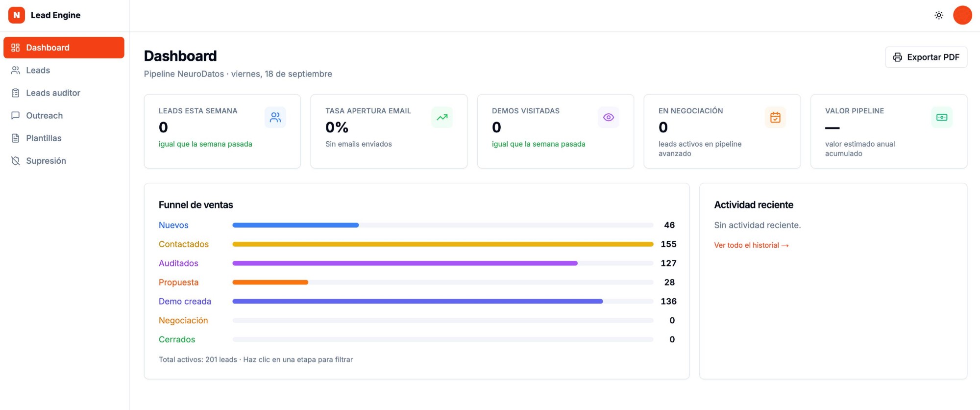
Task: Click the Supresión shield-off icon
Action: [x=16, y=160]
